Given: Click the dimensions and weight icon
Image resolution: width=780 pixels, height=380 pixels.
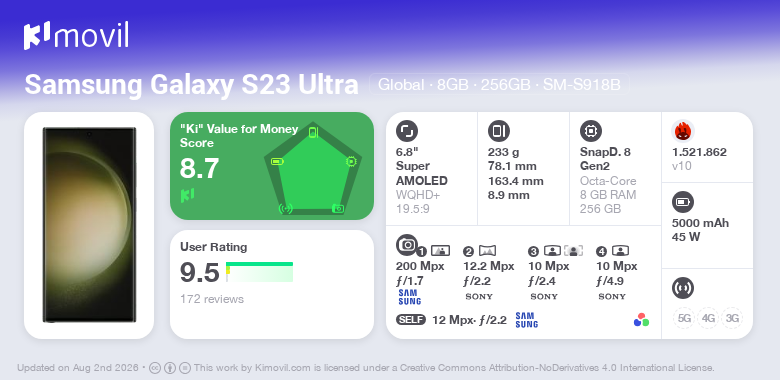Looking at the screenshot, I should [499, 131].
